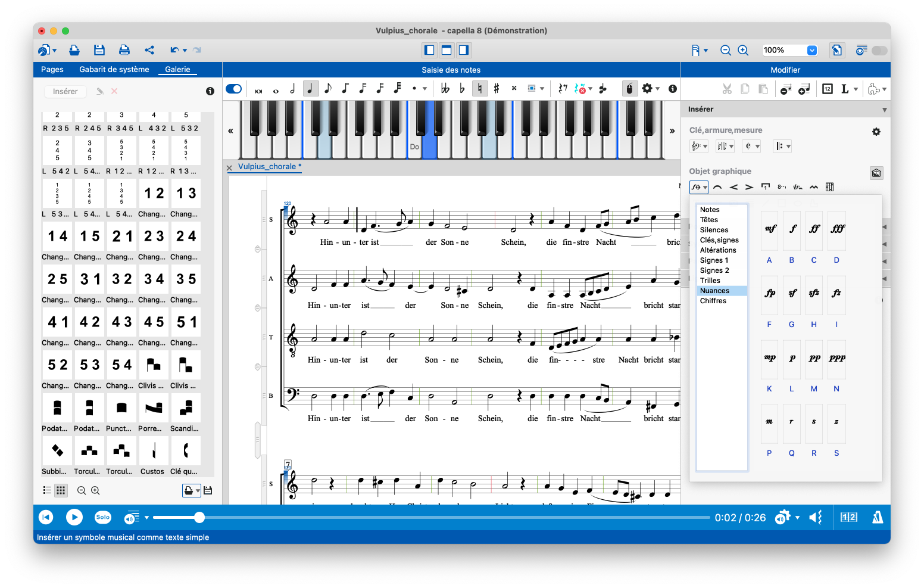924x588 pixels.
Task: Select the double sharp accidental
Action: (x=514, y=88)
